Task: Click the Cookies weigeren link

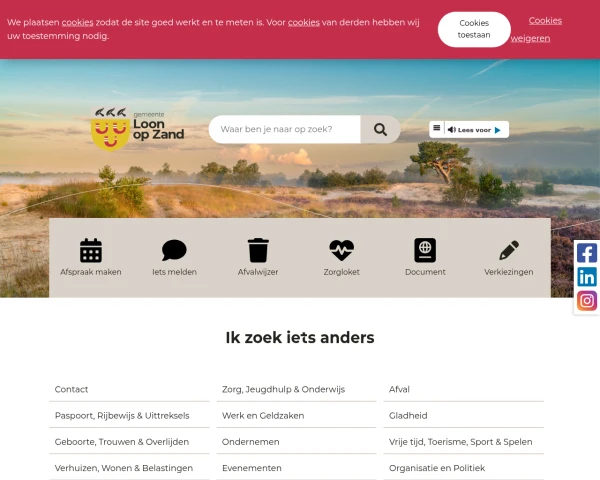Action: pyautogui.click(x=536, y=29)
